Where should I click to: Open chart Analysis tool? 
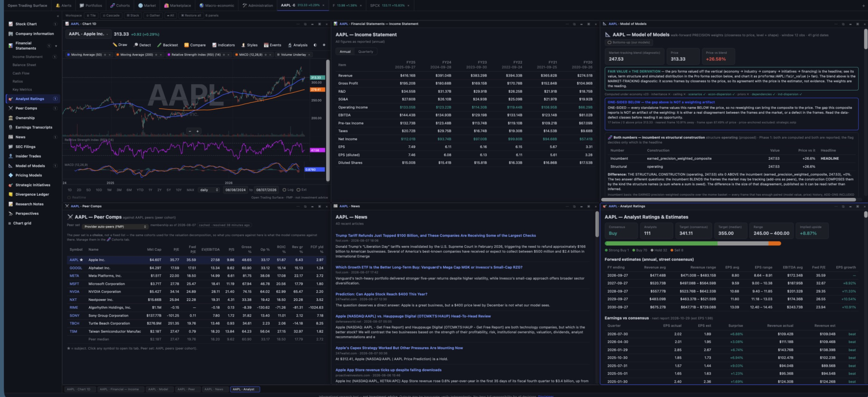[x=298, y=45]
